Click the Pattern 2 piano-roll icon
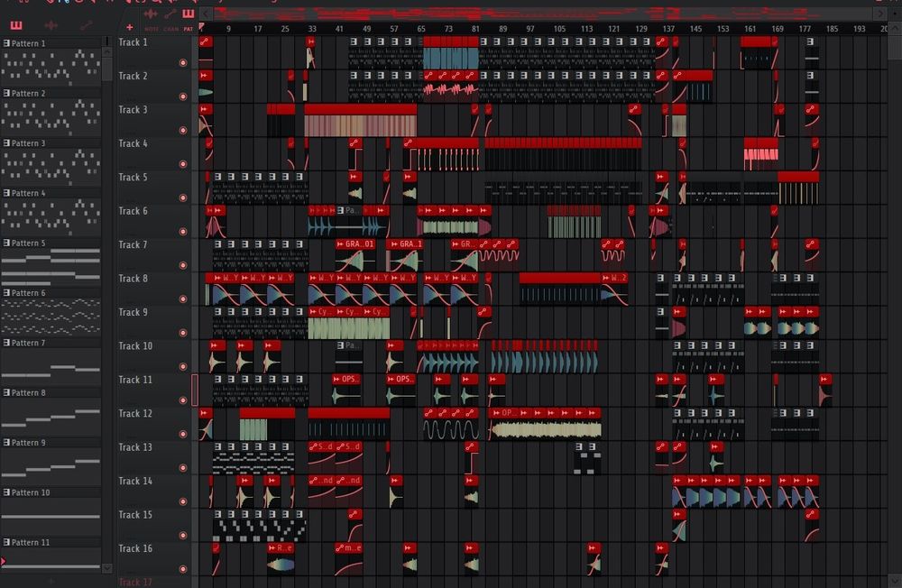The image size is (902, 588). point(6,93)
